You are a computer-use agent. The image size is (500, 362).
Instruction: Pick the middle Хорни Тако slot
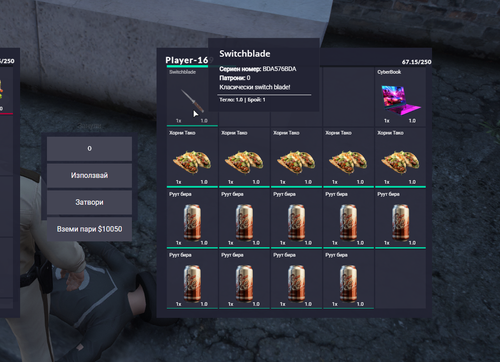(x=296, y=158)
